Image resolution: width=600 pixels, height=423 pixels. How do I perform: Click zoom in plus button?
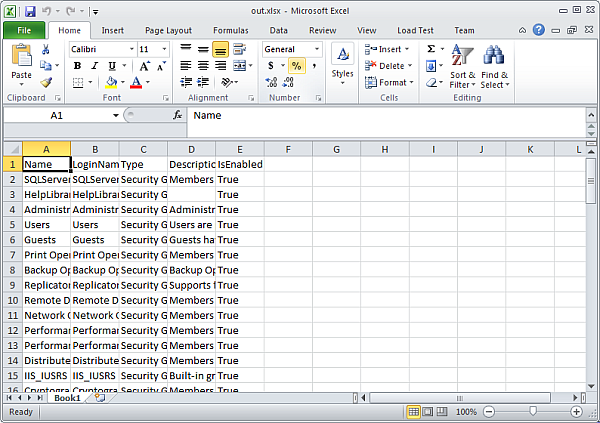tap(576, 412)
